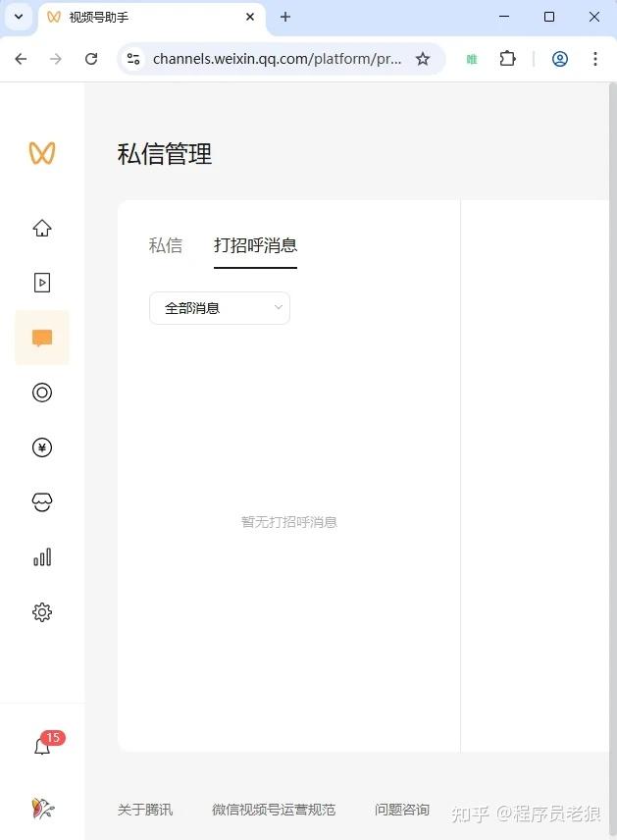Open the settings gear icon in sidebar
This screenshot has width=617, height=840.
tap(42, 611)
